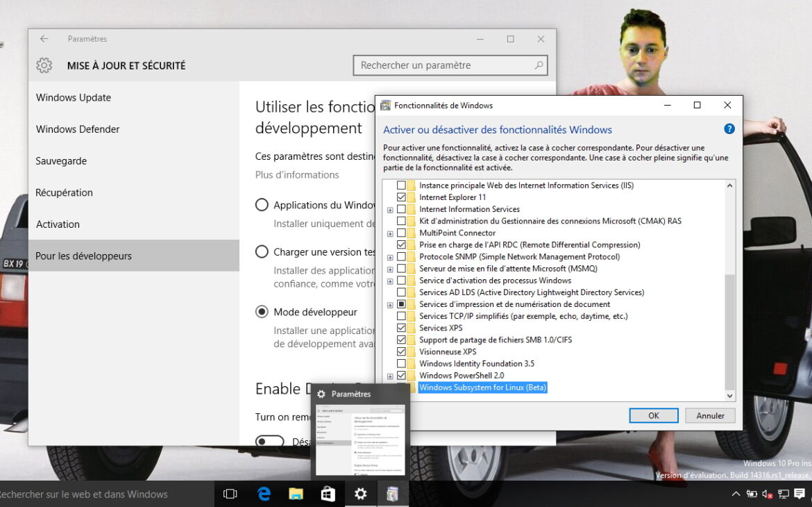Expand the Protocole SNMP tree node
The width and height of the screenshot is (812, 507).
click(390, 257)
